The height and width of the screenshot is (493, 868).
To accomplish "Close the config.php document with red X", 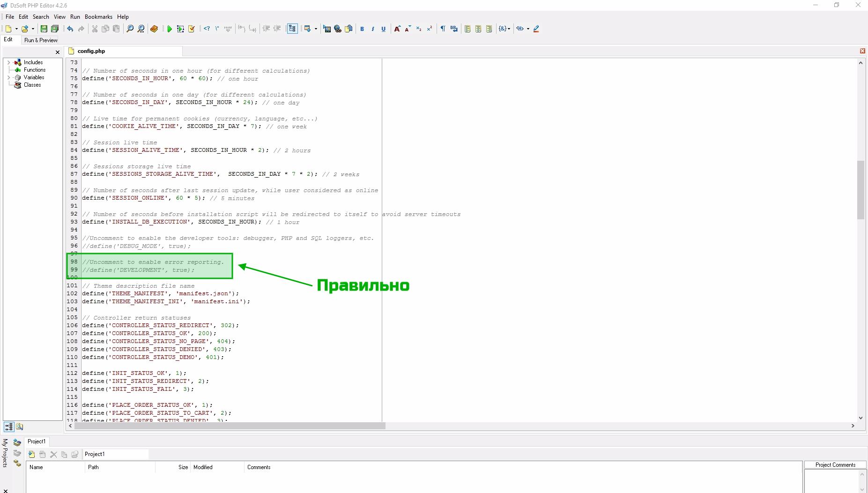I will [x=862, y=51].
